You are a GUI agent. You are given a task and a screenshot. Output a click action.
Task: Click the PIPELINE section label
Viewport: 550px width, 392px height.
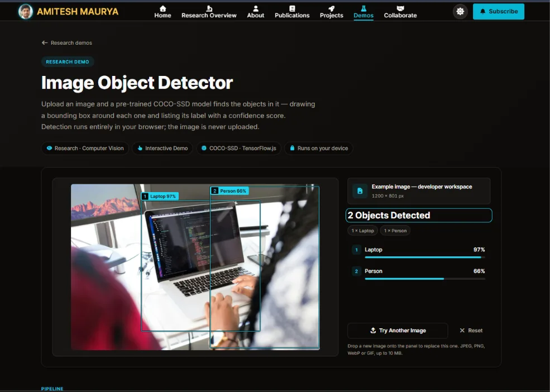(52, 389)
